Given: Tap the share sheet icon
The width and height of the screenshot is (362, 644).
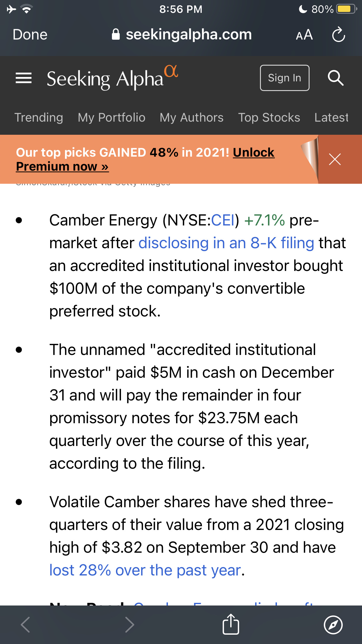Looking at the screenshot, I should point(231,624).
